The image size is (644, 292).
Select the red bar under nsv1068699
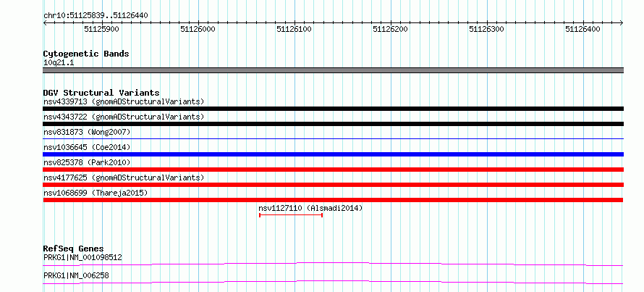(333, 200)
